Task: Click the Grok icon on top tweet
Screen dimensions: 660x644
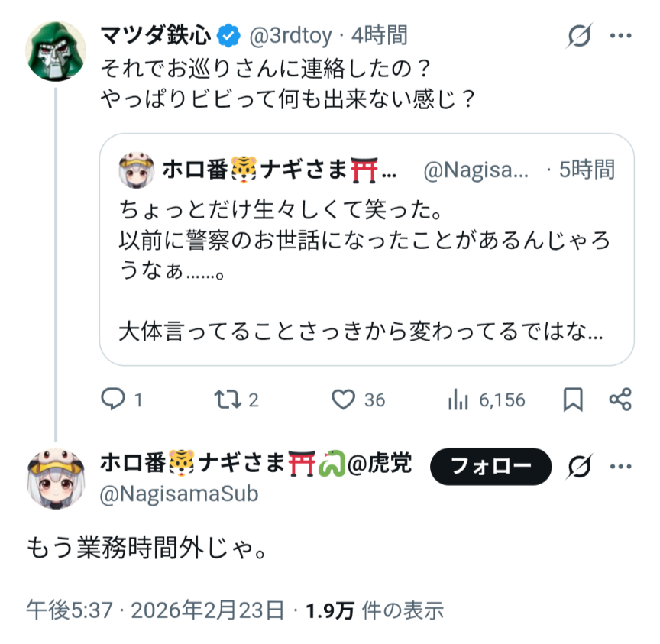Action: [581, 36]
